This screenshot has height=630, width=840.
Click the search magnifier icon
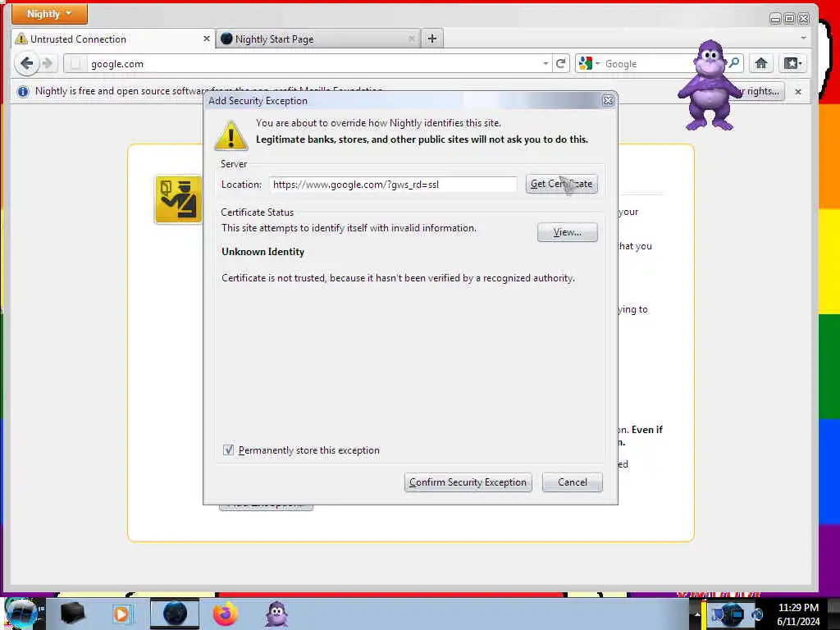click(734, 63)
